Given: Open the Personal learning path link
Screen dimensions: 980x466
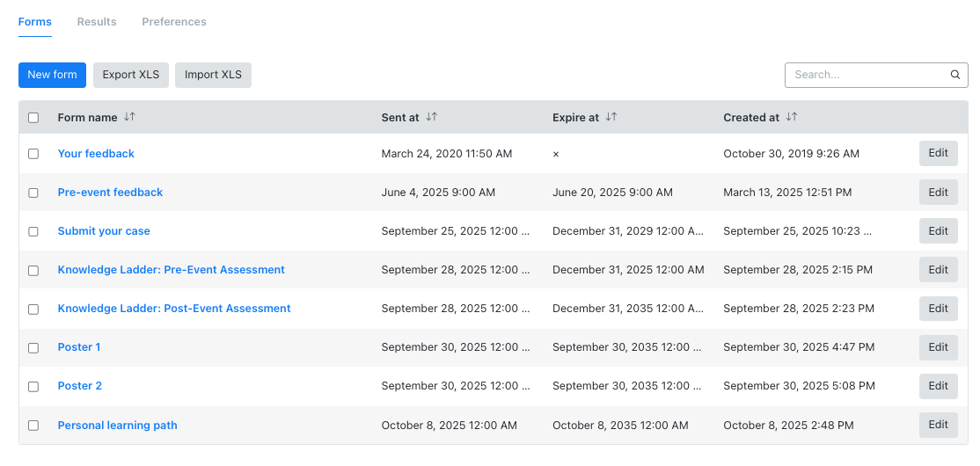Looking at the screenshot, I should 118,426.
